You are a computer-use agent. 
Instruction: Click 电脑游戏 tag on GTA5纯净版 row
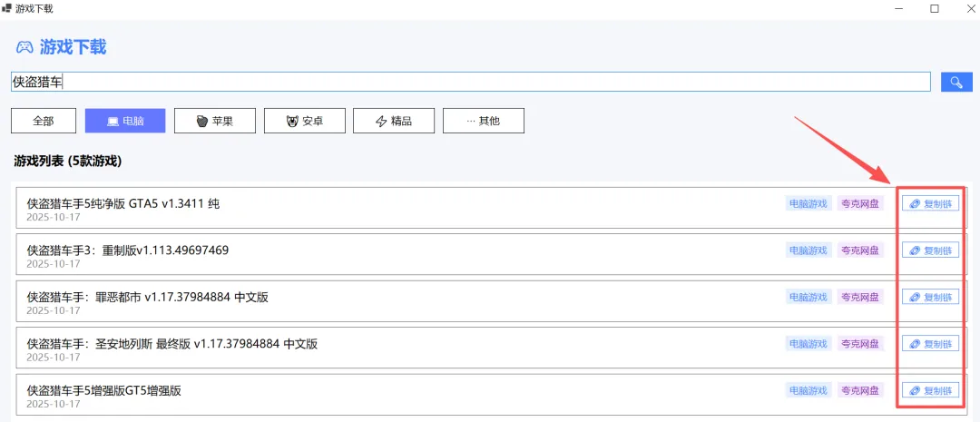(x=808, y=203)
